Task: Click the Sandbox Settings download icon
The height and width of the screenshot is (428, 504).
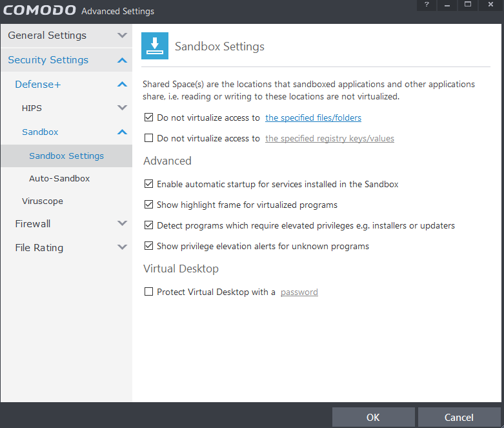Action: [155, 46]
